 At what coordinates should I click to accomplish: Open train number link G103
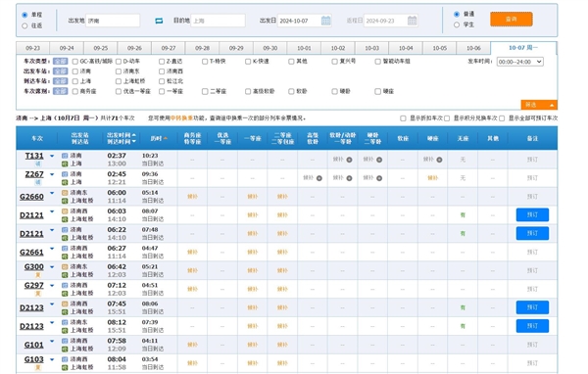[x=33, y=359]
